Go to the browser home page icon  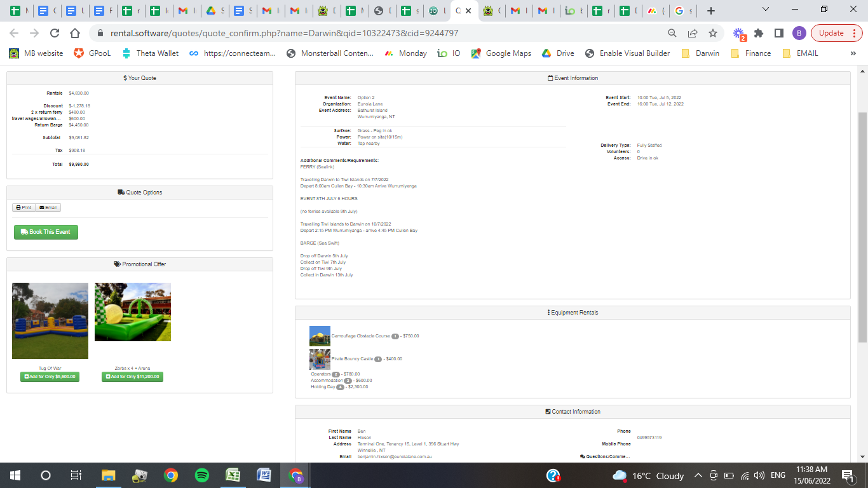(x=75, y=33)
